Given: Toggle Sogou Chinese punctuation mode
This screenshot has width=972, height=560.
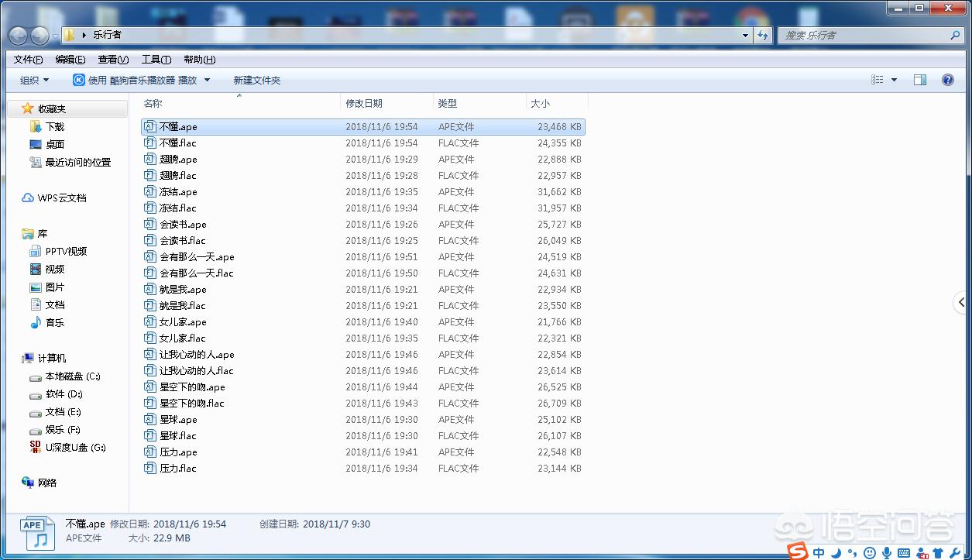Looking at the screenshot, I should click(x=852, y=553).
